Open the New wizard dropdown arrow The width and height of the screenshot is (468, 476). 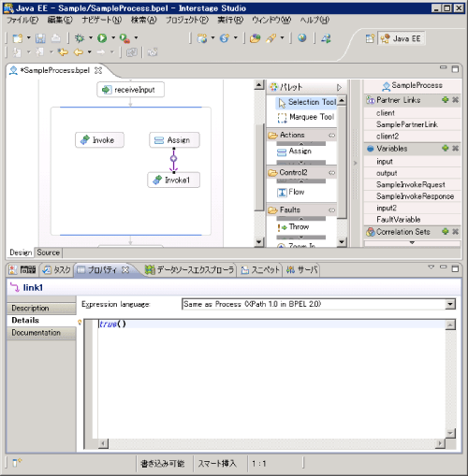pos(29,38)
